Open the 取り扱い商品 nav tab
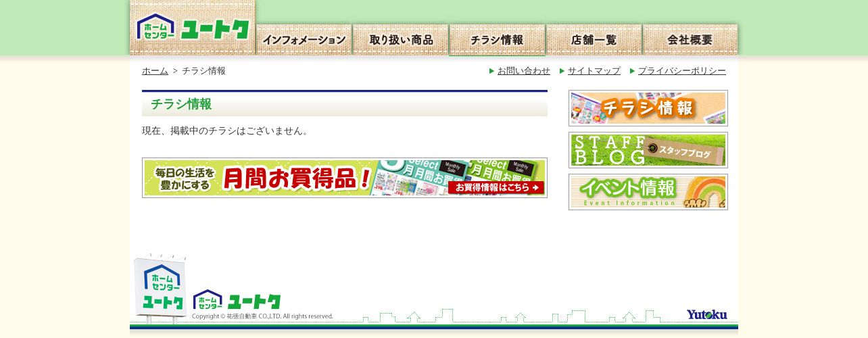 (401, 40)
